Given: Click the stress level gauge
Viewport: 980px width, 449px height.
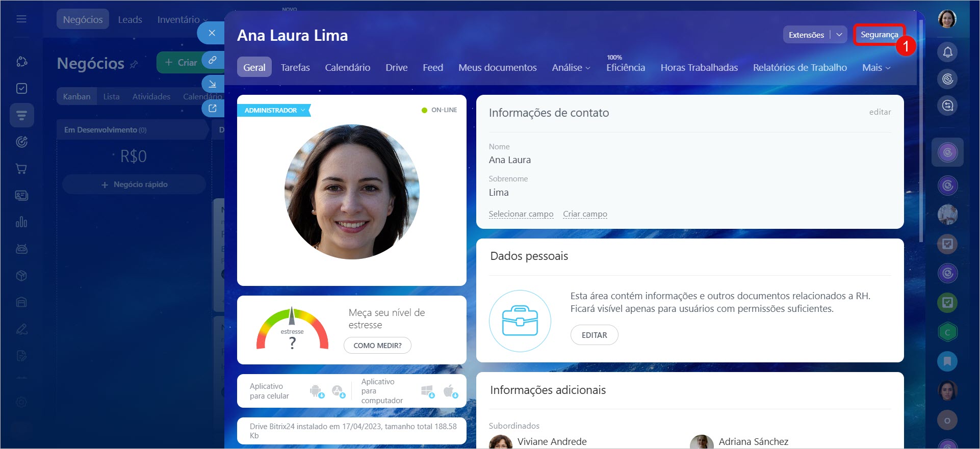Looking at the screenshot, I should [x=292, y=330].
